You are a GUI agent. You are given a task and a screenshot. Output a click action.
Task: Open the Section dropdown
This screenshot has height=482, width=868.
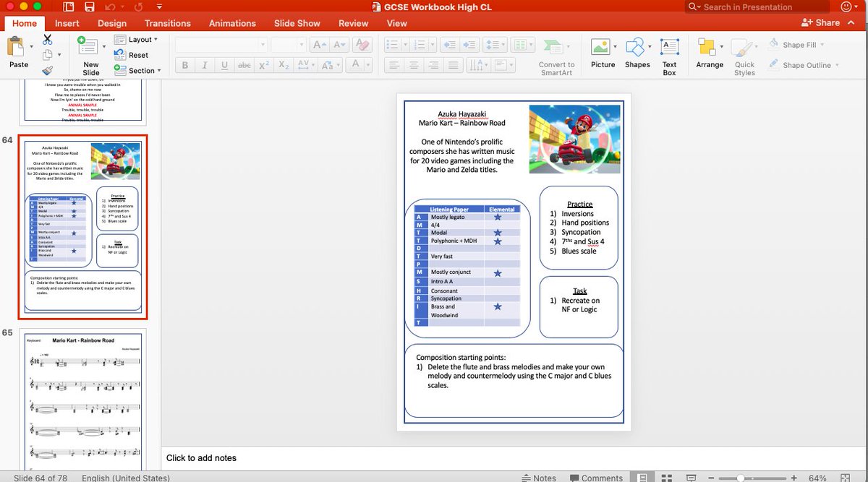pos(138,71)
